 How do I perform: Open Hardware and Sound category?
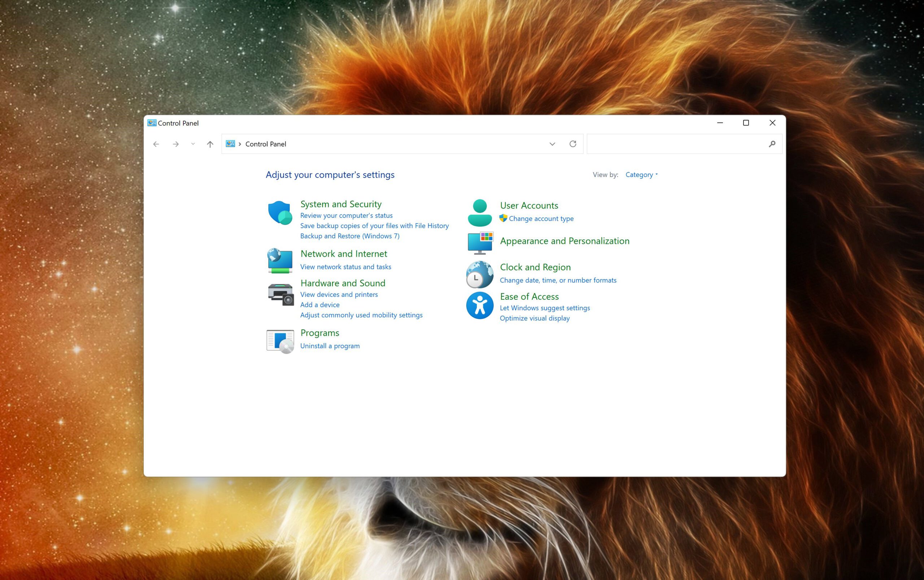tap(343, 283)
